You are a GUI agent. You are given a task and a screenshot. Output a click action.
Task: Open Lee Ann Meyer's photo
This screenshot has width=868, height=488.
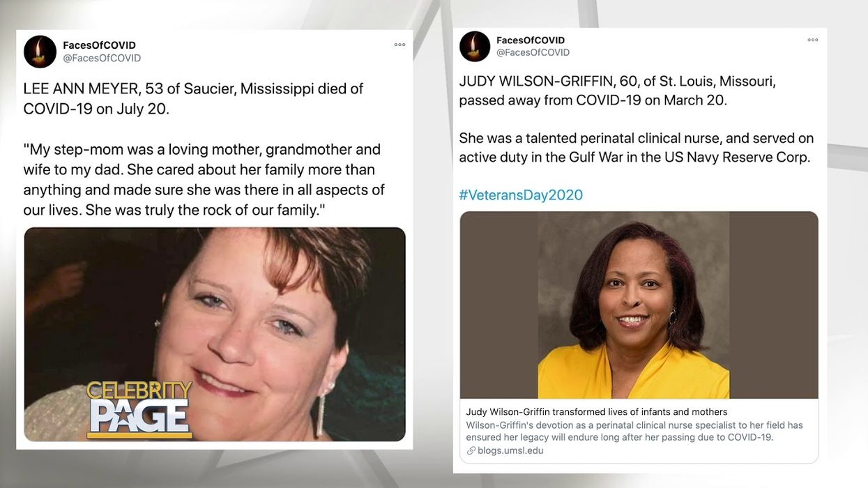click(x=215, y=334)
